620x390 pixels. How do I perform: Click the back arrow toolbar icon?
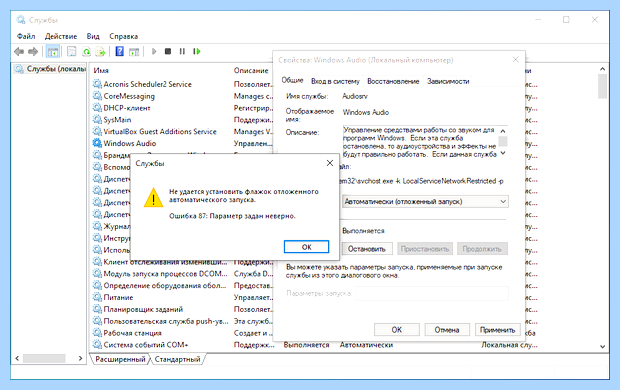19,51
